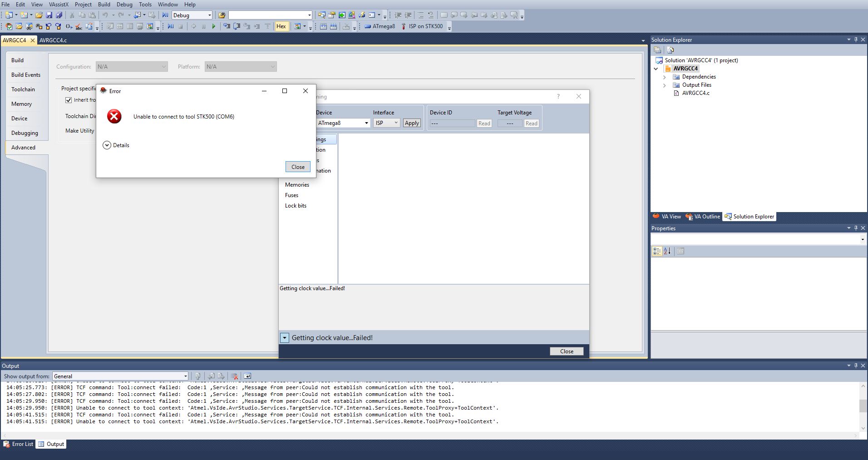Switch to the AVRGCC4.c editor tab
Screen dimensions: 868x460
pos(53,40)
